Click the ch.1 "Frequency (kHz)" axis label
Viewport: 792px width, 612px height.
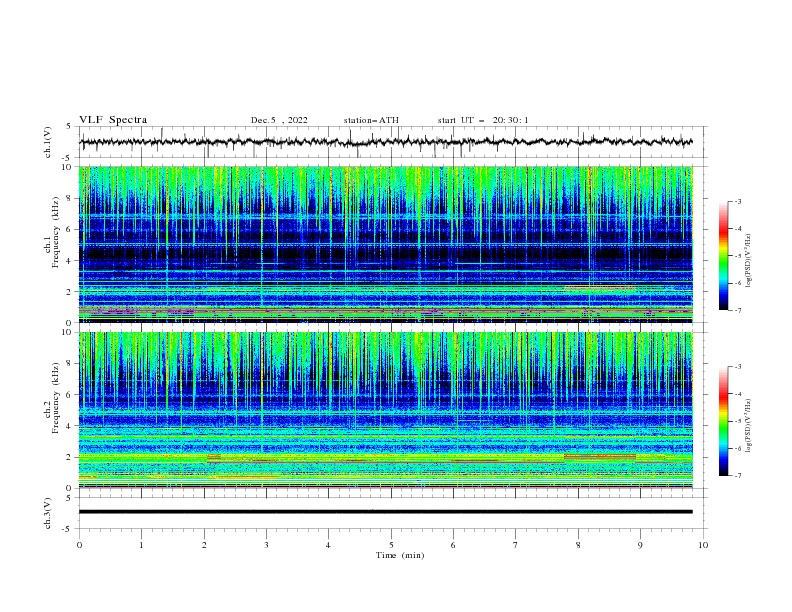click(56, 230)
